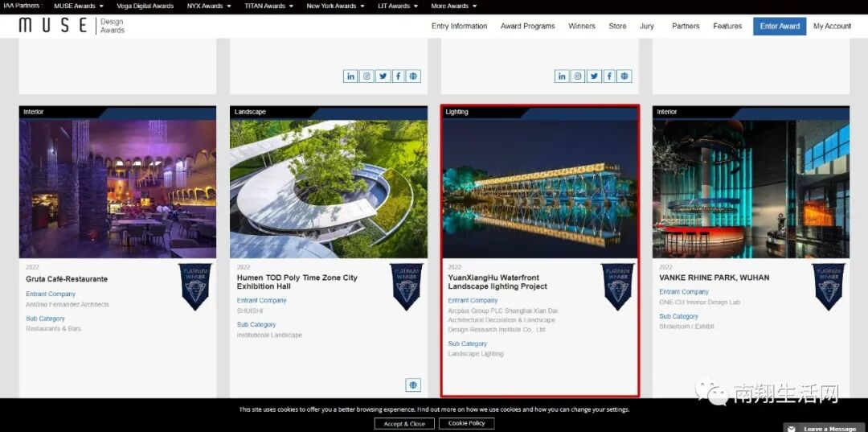The image size is (868, 432).
Task: Click Interior tag on Gruta Café card
Action: (x=33, y=112)
